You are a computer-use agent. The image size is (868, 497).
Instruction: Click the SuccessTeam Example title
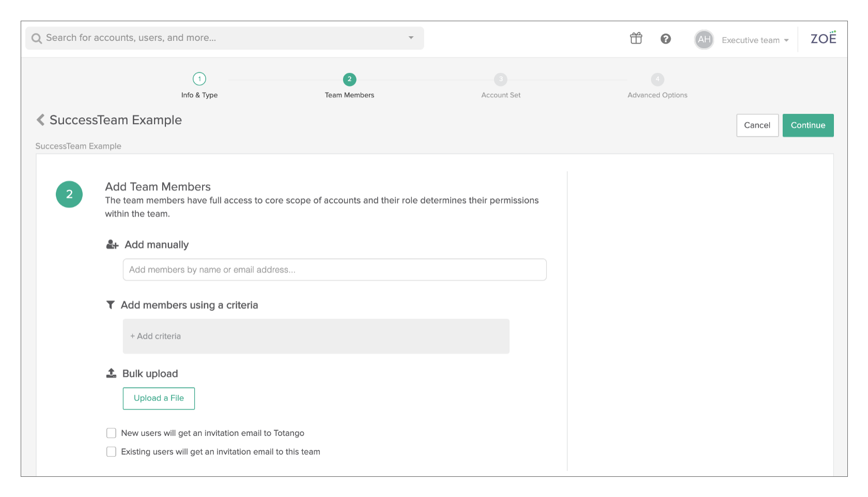pos(116,120)
